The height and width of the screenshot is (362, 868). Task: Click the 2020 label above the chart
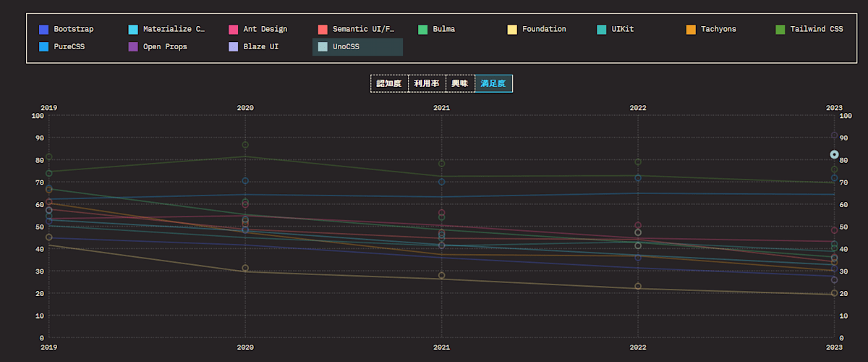pyautogui.click(x=245, y=107)
